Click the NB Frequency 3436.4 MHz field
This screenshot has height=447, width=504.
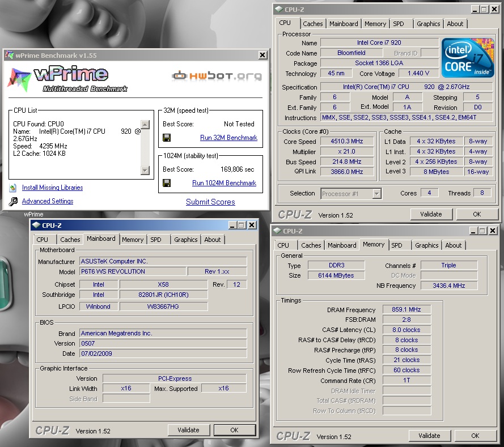tap(448, 286)
